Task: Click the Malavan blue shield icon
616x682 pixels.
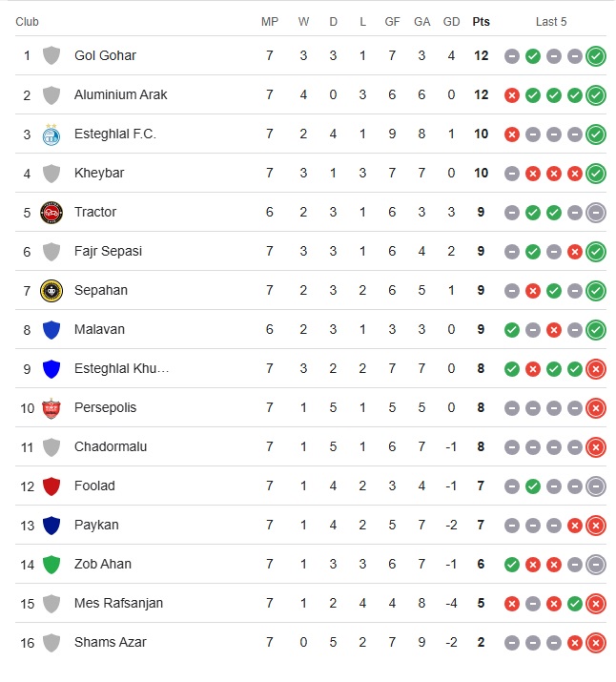Action: [x=51, y=330]
